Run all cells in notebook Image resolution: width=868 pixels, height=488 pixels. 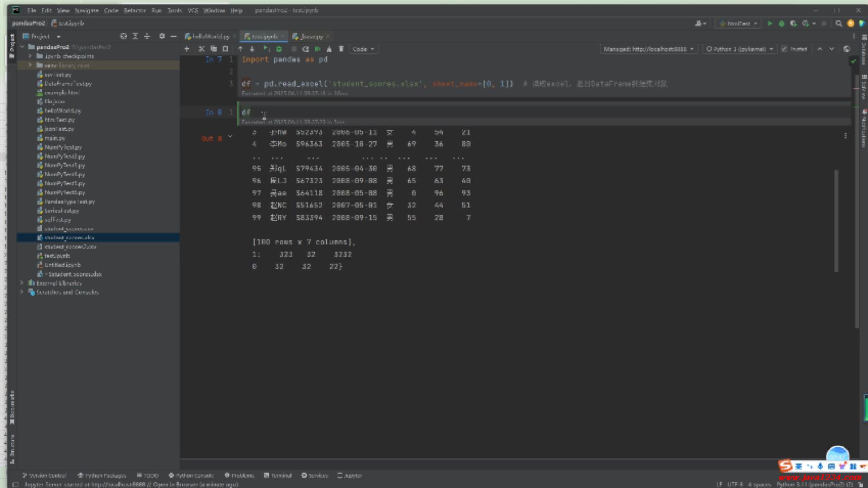(x=317, y=49)
